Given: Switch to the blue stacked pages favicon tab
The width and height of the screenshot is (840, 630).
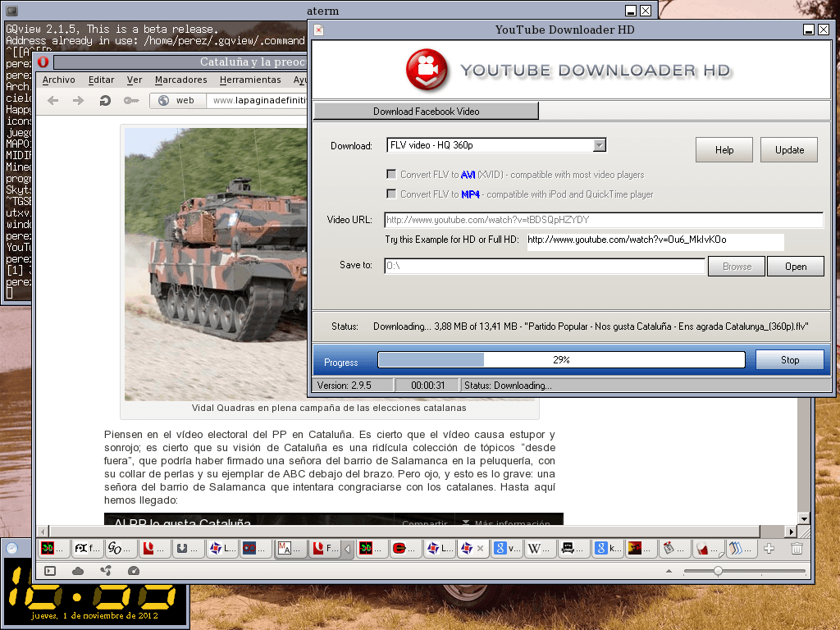Looking at the screenshot, I should click(x=742, y=549).
